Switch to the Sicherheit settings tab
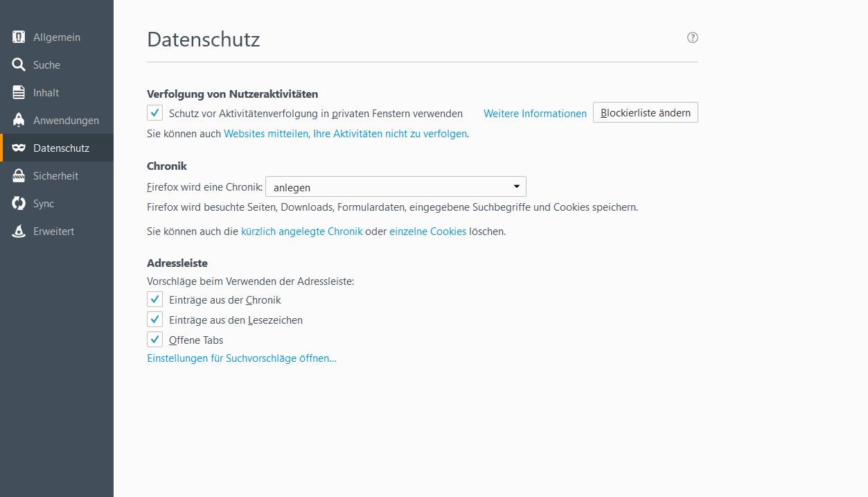868x497 pixels. 55,176
